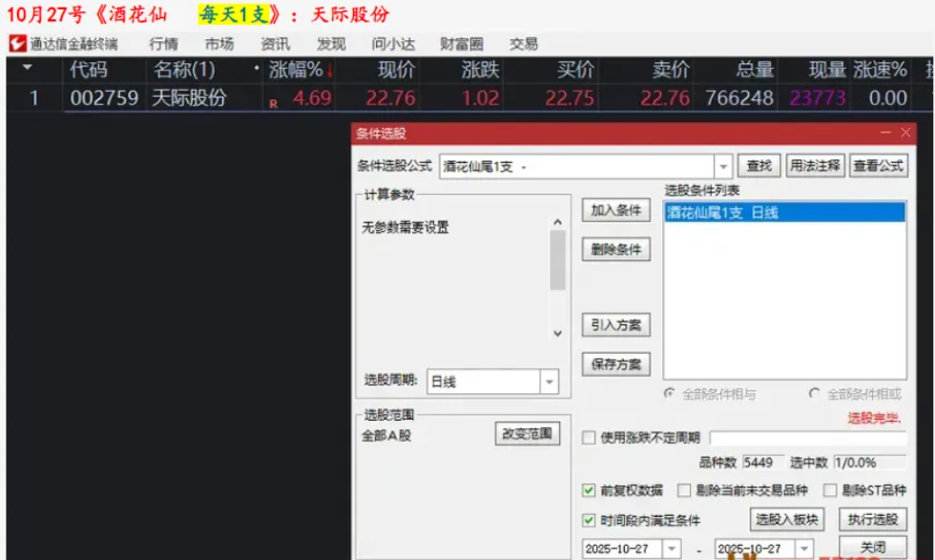
Task: Select 全部条件相或 radio button
Action: 814,393
